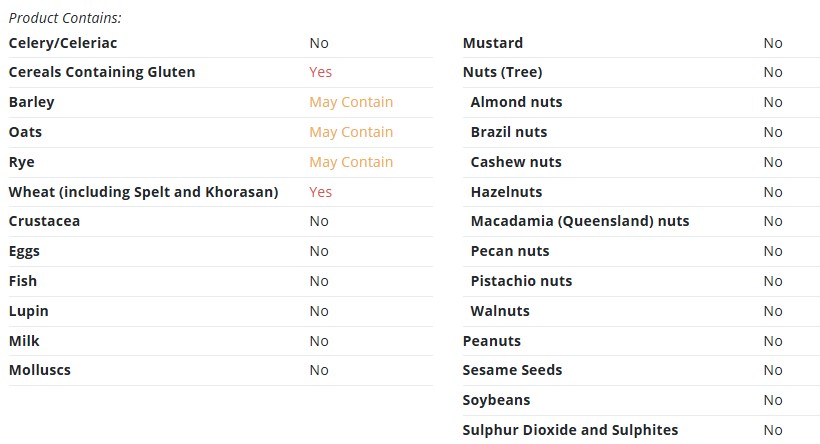Screen dimensions: 820x444
Task: Click Sulphur Dioxide and Sulphites label
Action: [571, 430]
